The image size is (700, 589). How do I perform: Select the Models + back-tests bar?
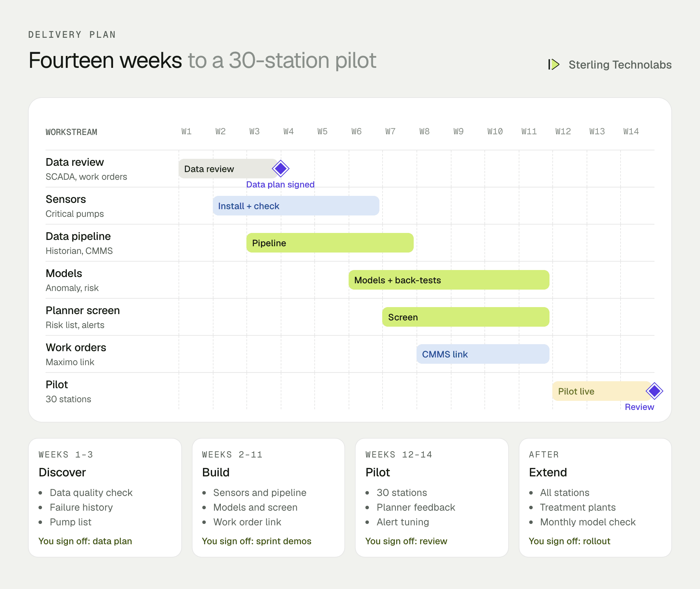[449, 280]
